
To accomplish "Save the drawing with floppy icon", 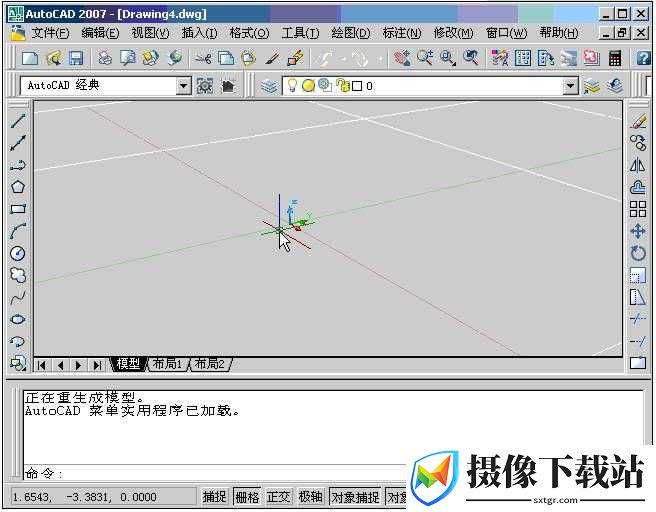I will pyautogui.click(x=76, y=58).
